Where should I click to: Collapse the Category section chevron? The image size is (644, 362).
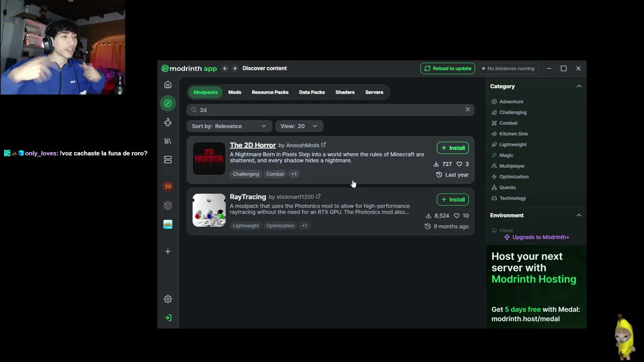coord(579,86)
